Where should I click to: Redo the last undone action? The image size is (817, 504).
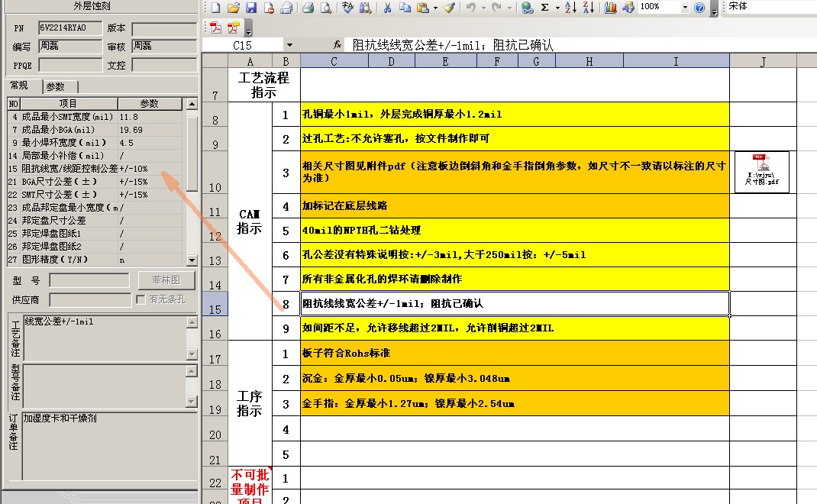point(496,8)
